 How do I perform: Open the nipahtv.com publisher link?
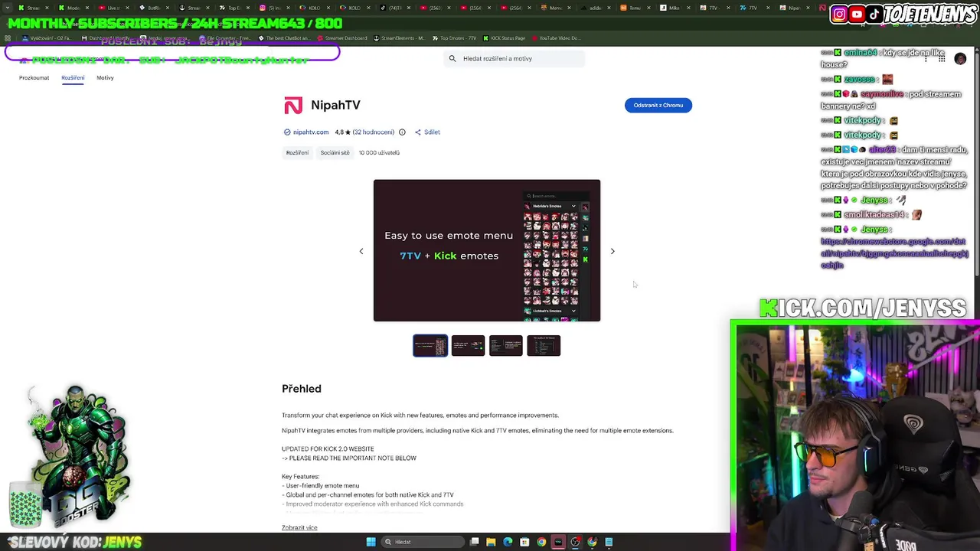point(310,132)
